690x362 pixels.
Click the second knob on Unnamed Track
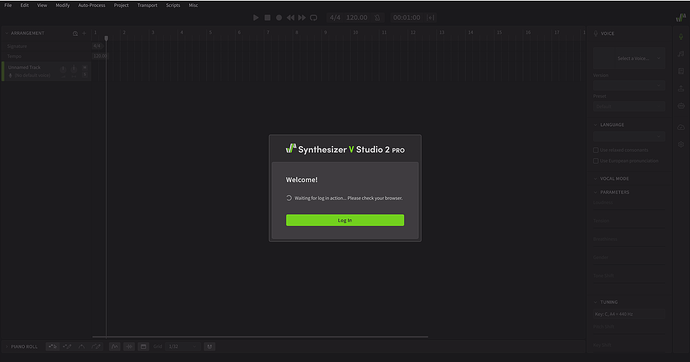click(73, 69)
